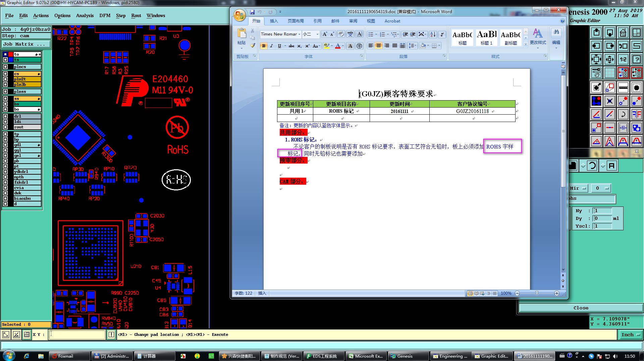Switch to the 页面布局 tab in Word
644x361 pixels.
point(296,21)
